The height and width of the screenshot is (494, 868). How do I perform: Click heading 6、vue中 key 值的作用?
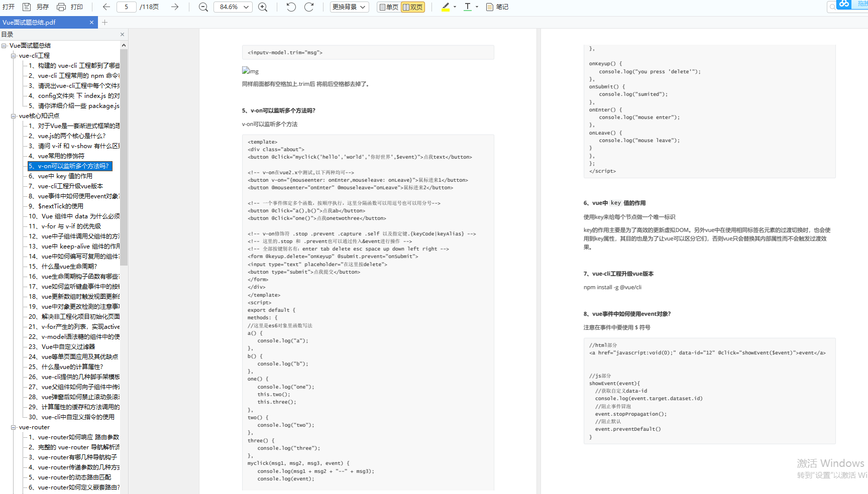coord(614,203)
